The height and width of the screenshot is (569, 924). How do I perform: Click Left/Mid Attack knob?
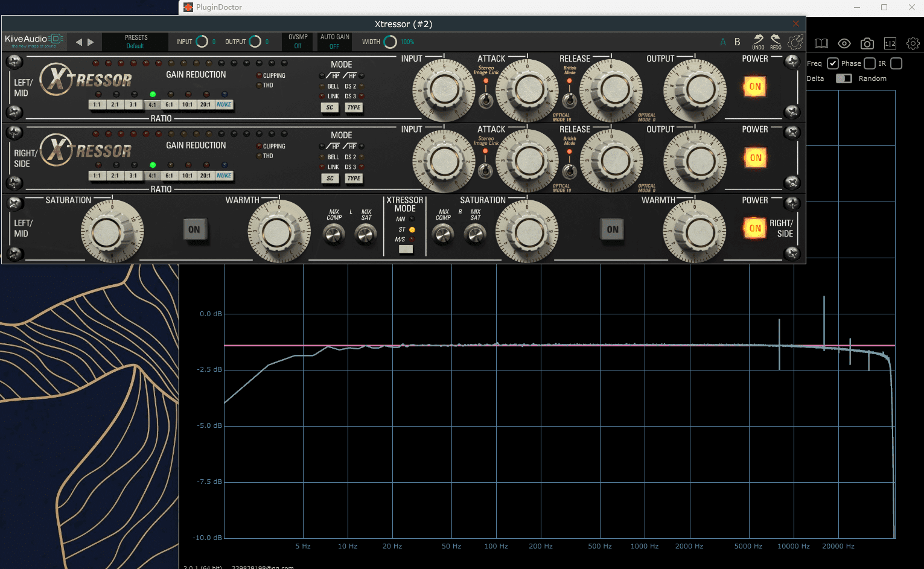pos(527,91)
